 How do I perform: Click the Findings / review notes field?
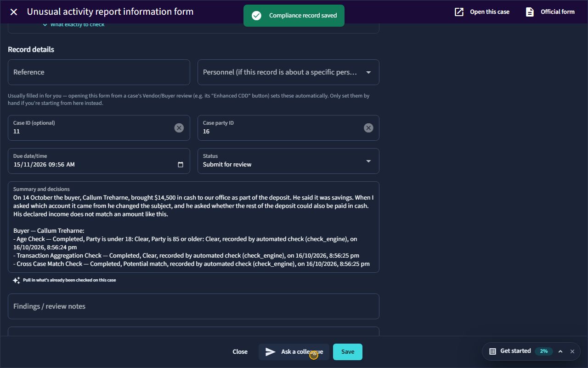(x=193, y=306)
